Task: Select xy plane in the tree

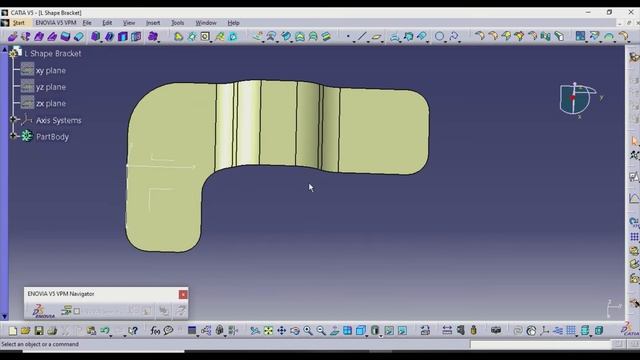Action: [x=51, y=71]
